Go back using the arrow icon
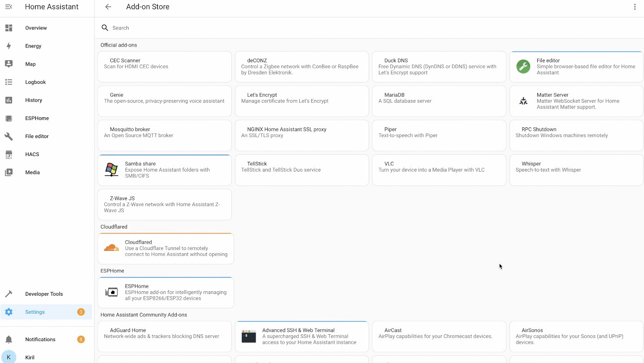This screenshot has height=363, width=644. click(x=108, y=7)
